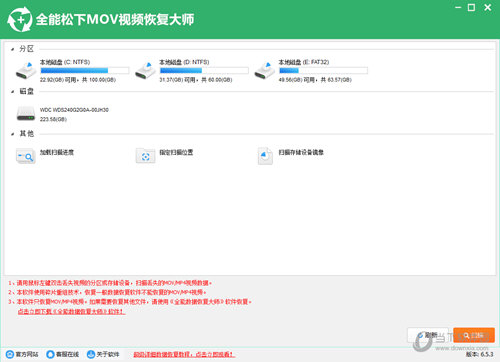Click the version 6.5.3 text
The width and height of the screenshot is (500, 362).
480,354
